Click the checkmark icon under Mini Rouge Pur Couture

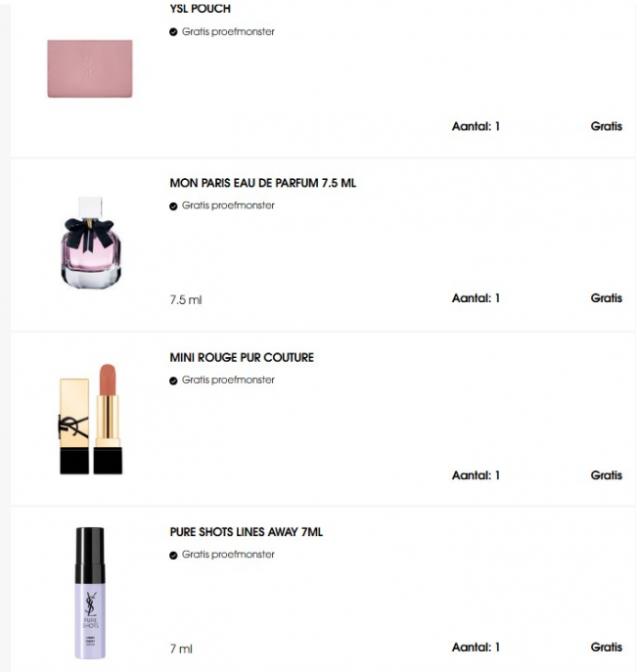173,381
